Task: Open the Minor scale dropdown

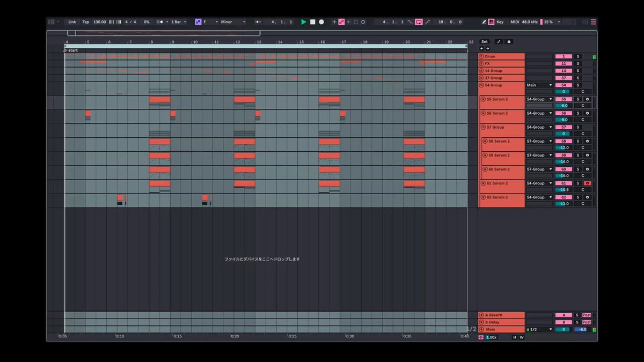Action: 233,22
